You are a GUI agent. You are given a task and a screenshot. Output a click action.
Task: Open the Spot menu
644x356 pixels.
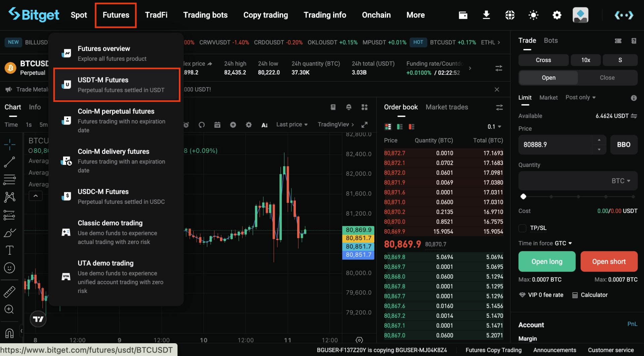[79, 15]
